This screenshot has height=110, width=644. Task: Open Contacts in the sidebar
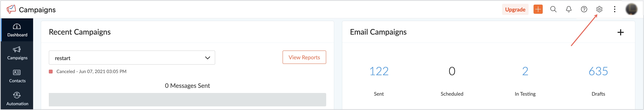click(17, 76)
